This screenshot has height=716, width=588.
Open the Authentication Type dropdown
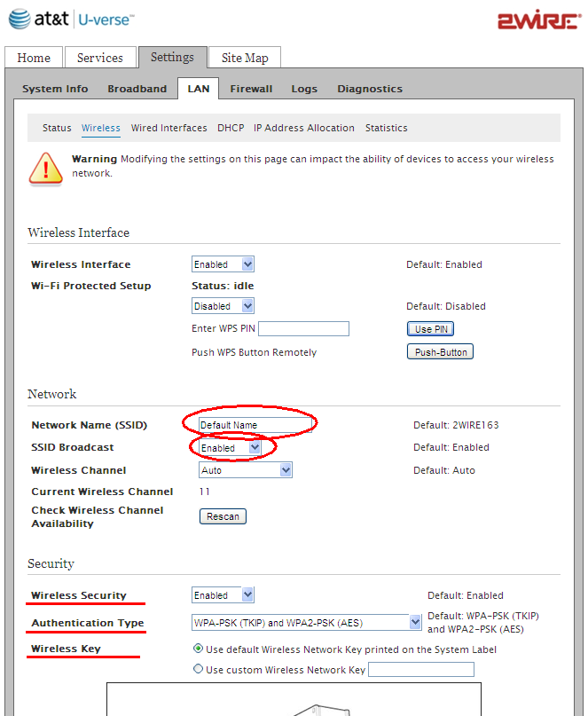[x=306, y=623]
